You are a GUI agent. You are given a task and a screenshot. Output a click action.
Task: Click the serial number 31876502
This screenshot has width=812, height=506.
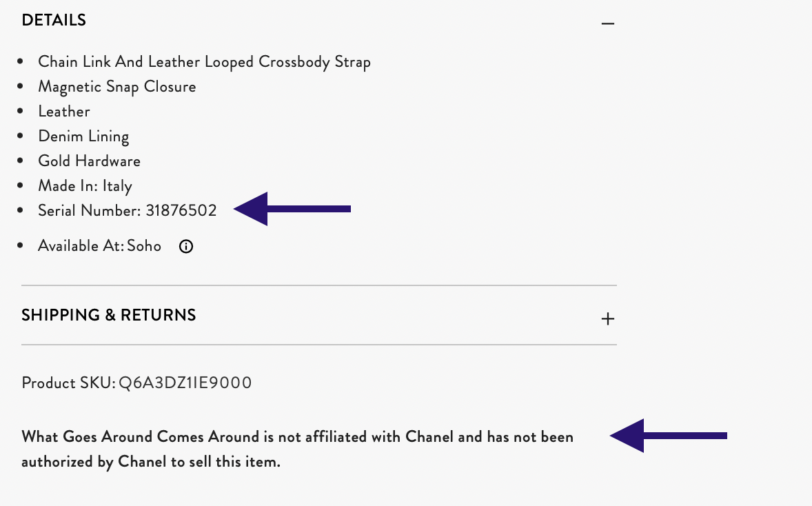(x=181, y=211)
